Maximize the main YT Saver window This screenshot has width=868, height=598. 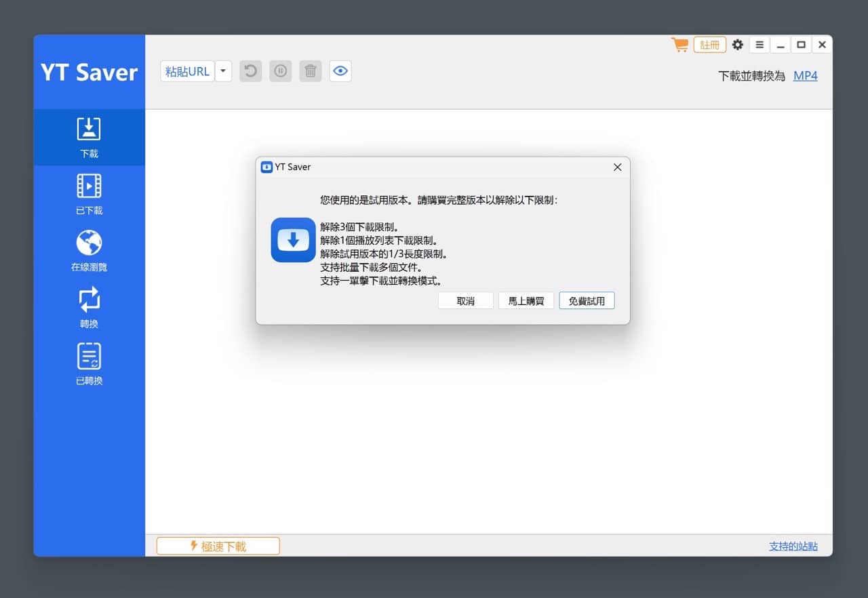pos(802,45)
